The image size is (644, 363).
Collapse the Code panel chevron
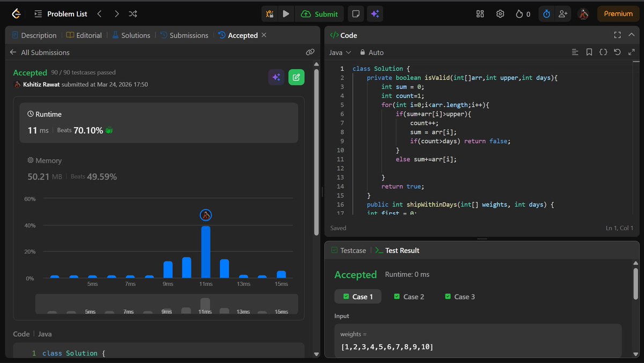632,35
